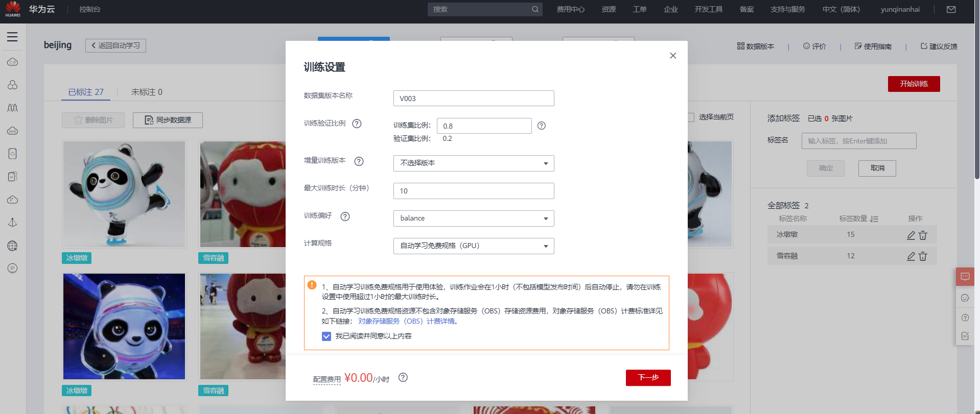Click the three-circles cluster icon in sidebar

(x=12, y=85)
